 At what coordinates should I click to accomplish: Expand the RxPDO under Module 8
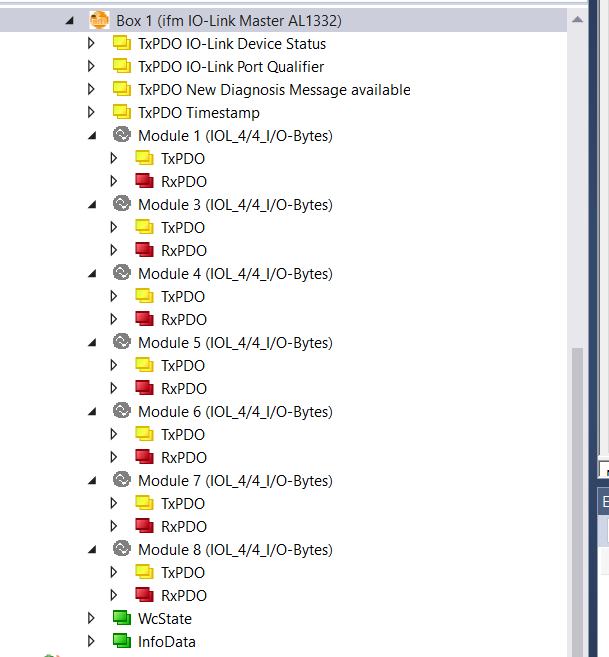pyautogui.click(x=114, y=595)
